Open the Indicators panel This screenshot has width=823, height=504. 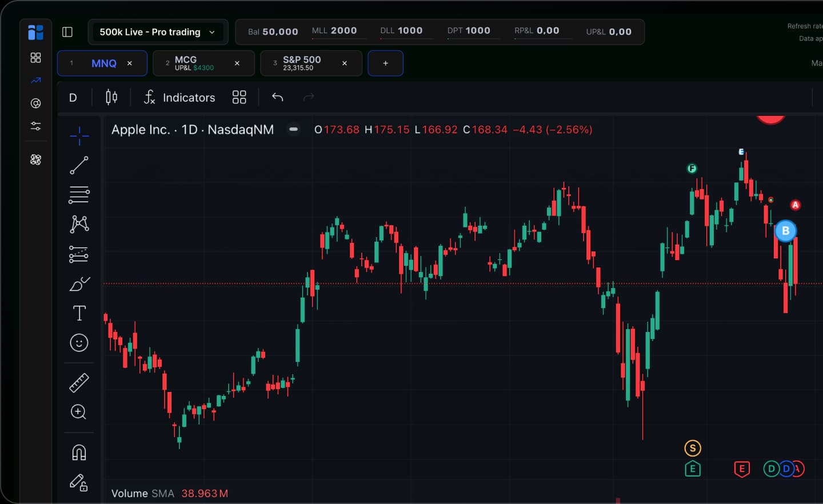pos(179,98)
